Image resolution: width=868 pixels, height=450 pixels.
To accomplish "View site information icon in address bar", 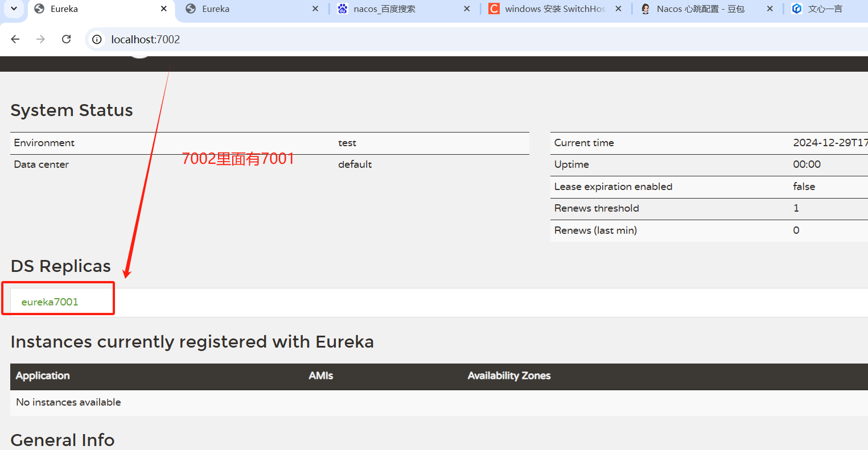I will click(x=97, y=39).
